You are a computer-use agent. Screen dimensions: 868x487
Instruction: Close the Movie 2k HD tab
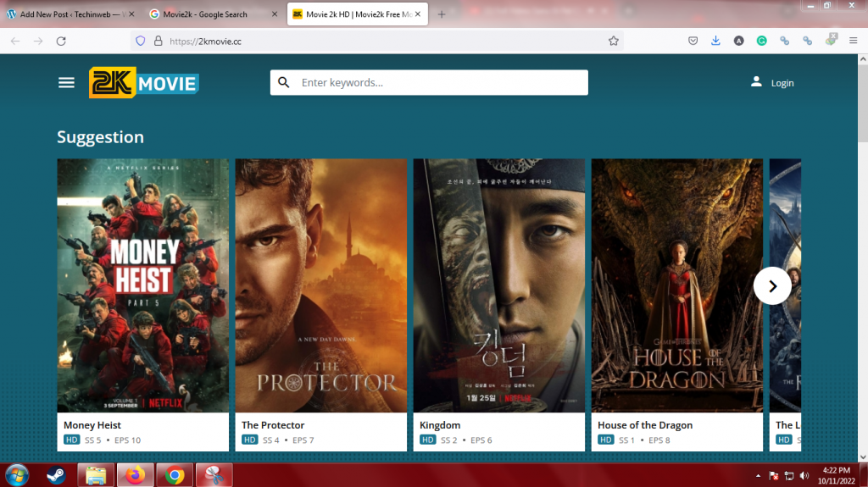[x=418, y=14]
